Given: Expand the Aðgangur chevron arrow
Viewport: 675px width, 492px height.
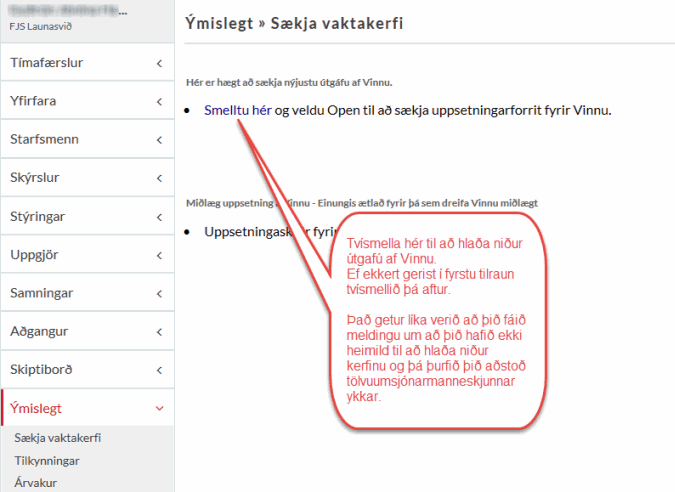Looking at the screenshot, I should [x=159, y=332].
